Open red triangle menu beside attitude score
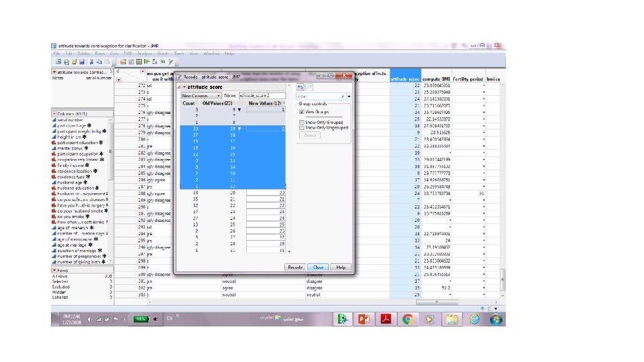This screenshot has width=644, height=362. tap(184, 87)
